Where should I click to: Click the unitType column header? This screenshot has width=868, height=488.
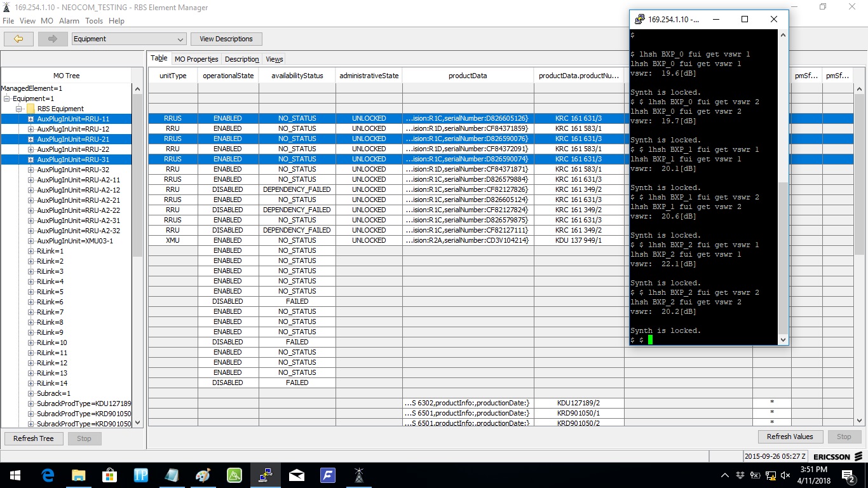[173, 76]
